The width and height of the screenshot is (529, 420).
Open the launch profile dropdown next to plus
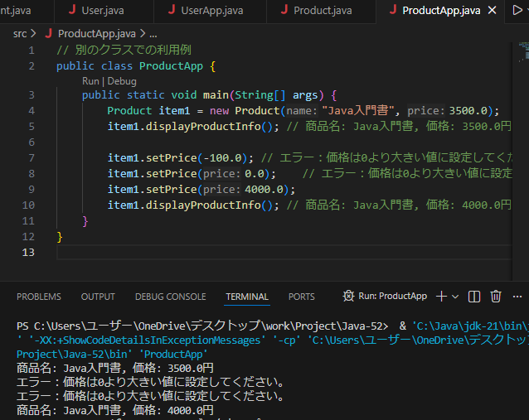coord(456,296)
